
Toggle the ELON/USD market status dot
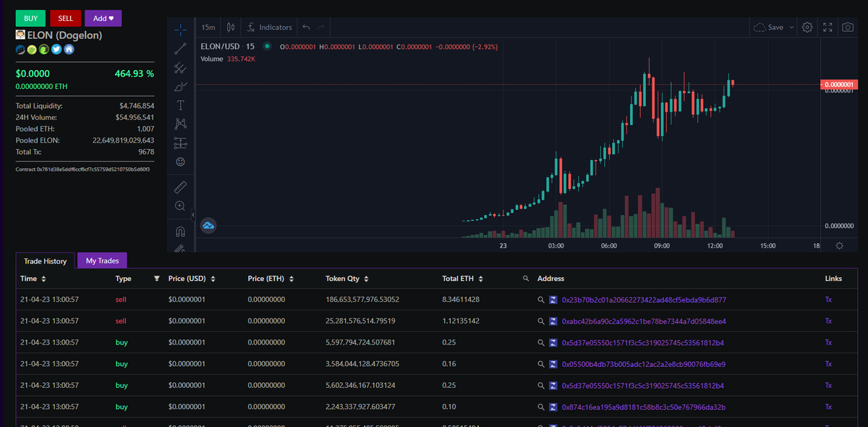point(267,46)
